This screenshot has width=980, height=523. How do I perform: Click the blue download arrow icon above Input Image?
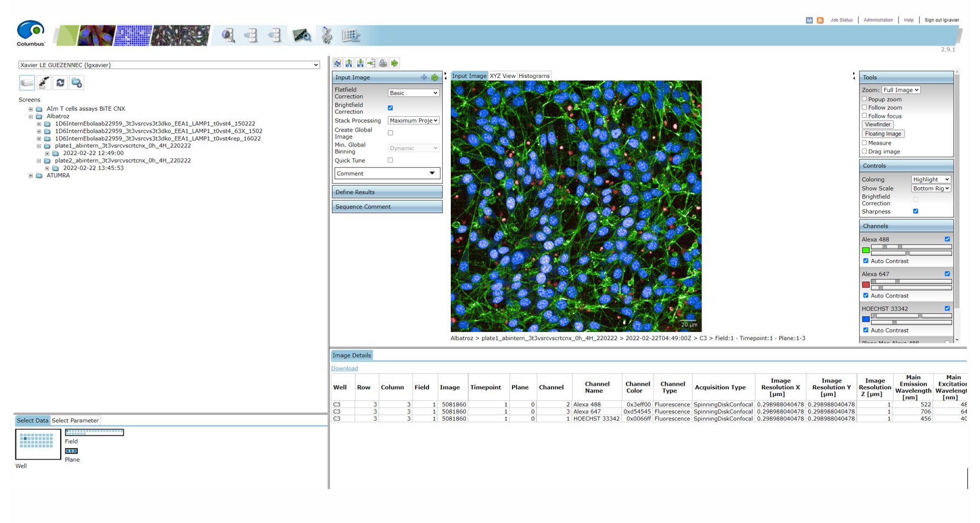(360, 63)
